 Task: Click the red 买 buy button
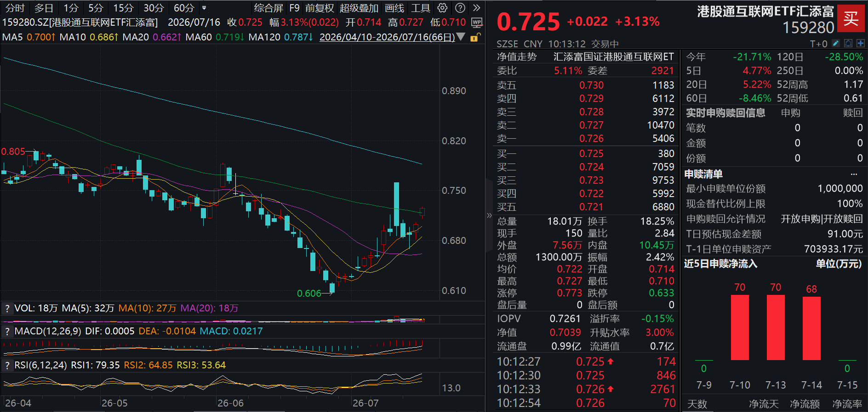(x=851, y=18)
